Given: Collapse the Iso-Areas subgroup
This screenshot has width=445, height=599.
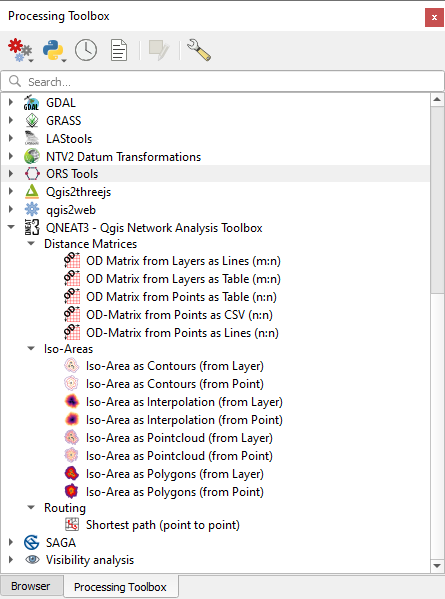Looking at the screenshot, I should click(x=31, y=348).
